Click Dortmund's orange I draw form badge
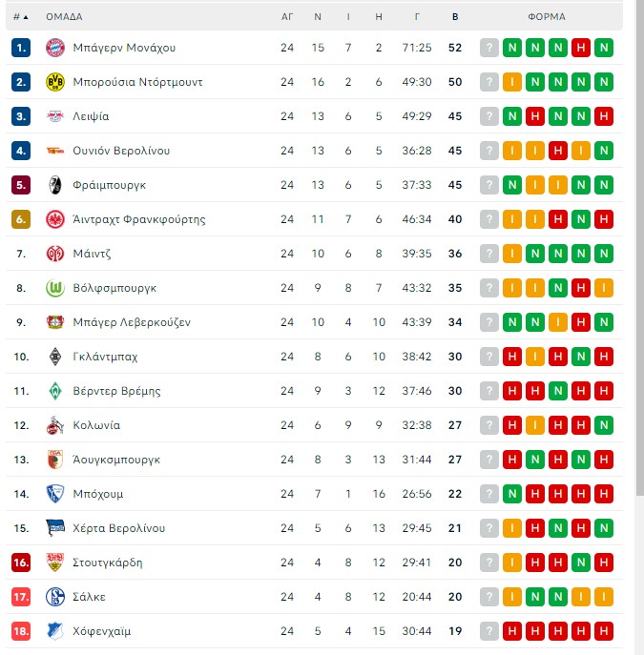This screenshot has height=655, width=644. click(512, 82)
